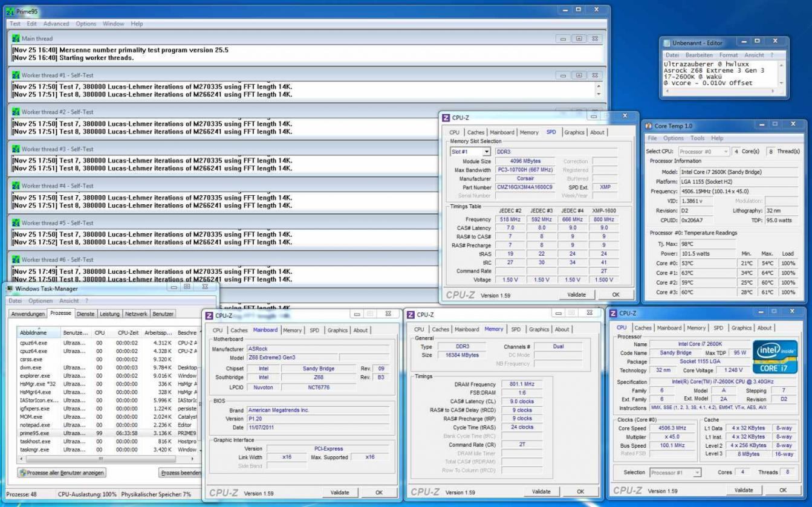Click the Editor text area scrollbar
The width and height of the screenshot is (812, 507).
click(x=781, y=74)
